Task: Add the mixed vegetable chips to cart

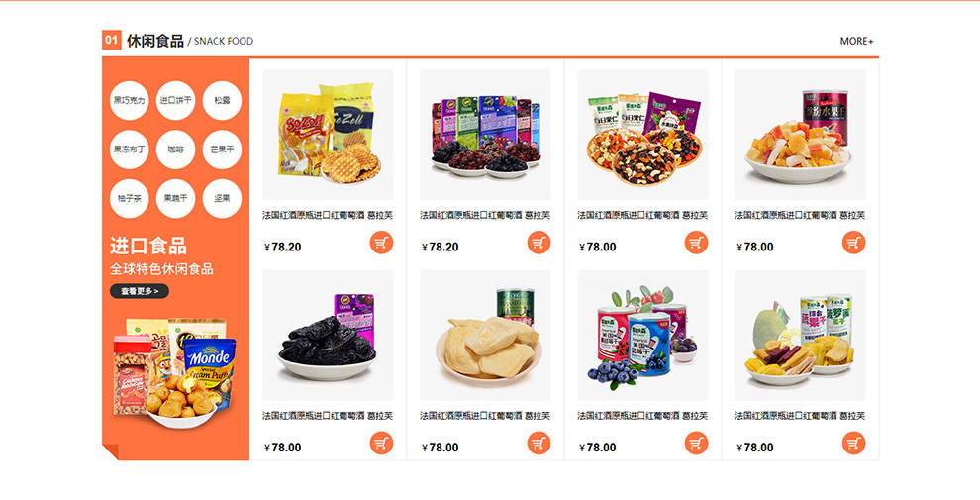Action: 853,444
